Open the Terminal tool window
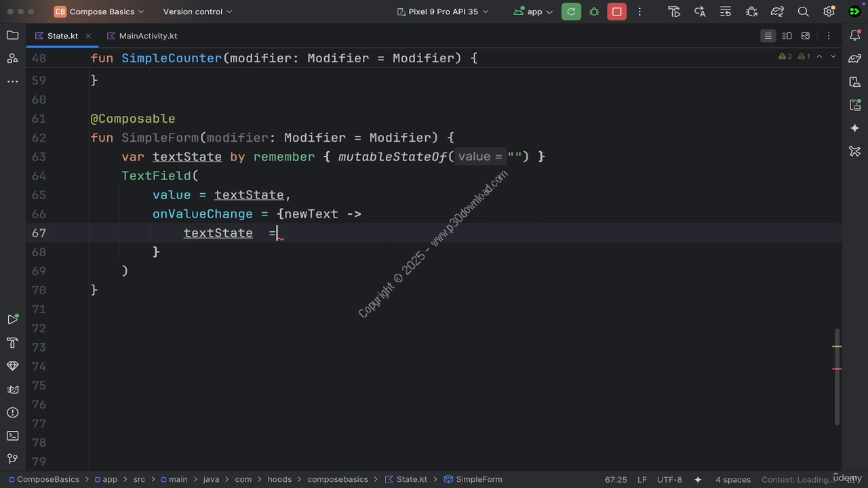The width and height of the screenshot is (868, 488). coord(12,435)
